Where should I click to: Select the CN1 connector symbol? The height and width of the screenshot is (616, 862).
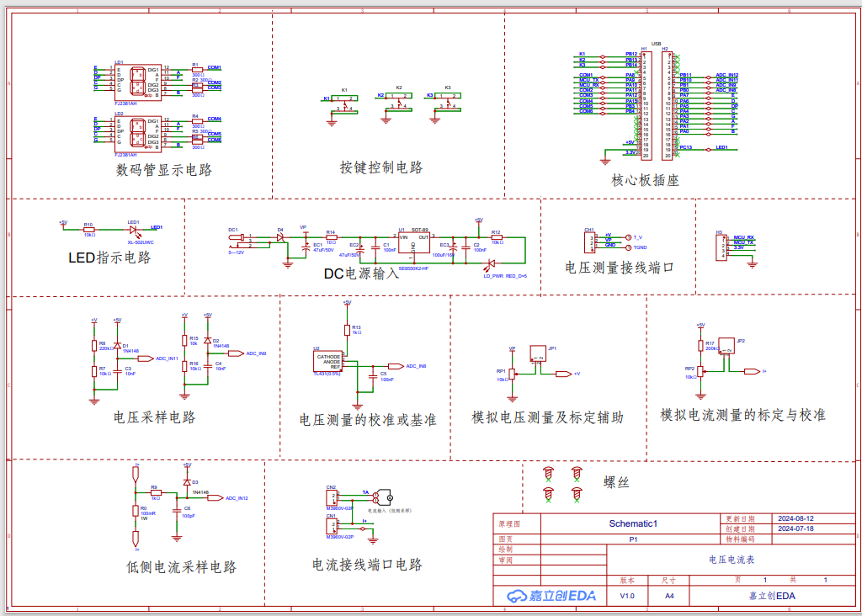[x=332, y=527]
